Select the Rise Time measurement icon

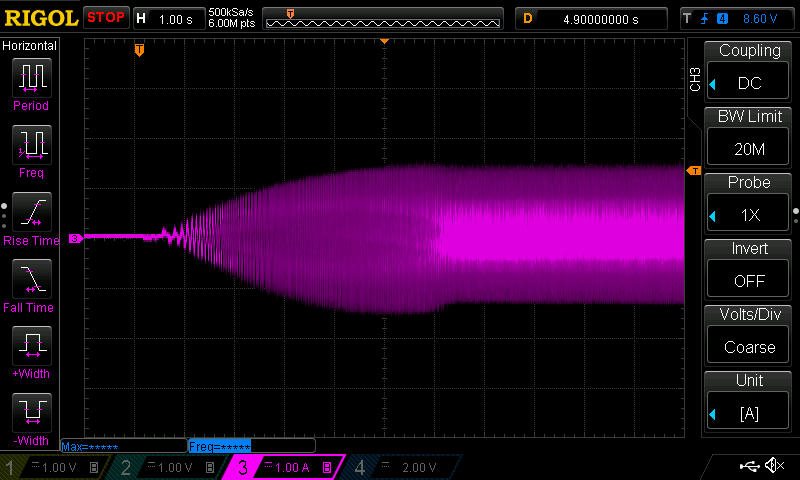tap(32, 212)
